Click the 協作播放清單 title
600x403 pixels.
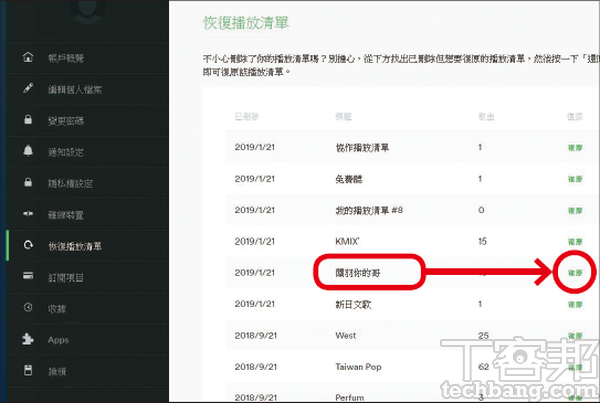(x=362, y=148)
